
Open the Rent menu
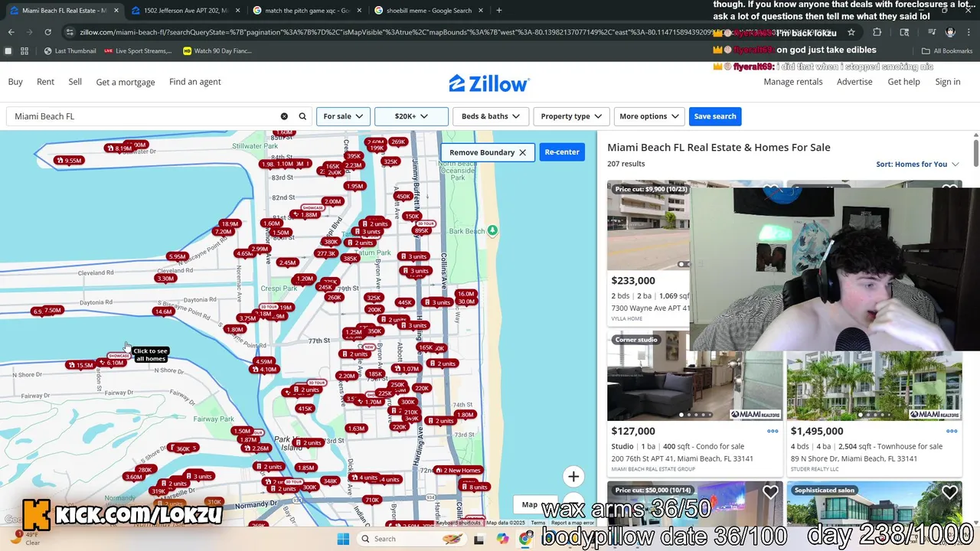45,82
